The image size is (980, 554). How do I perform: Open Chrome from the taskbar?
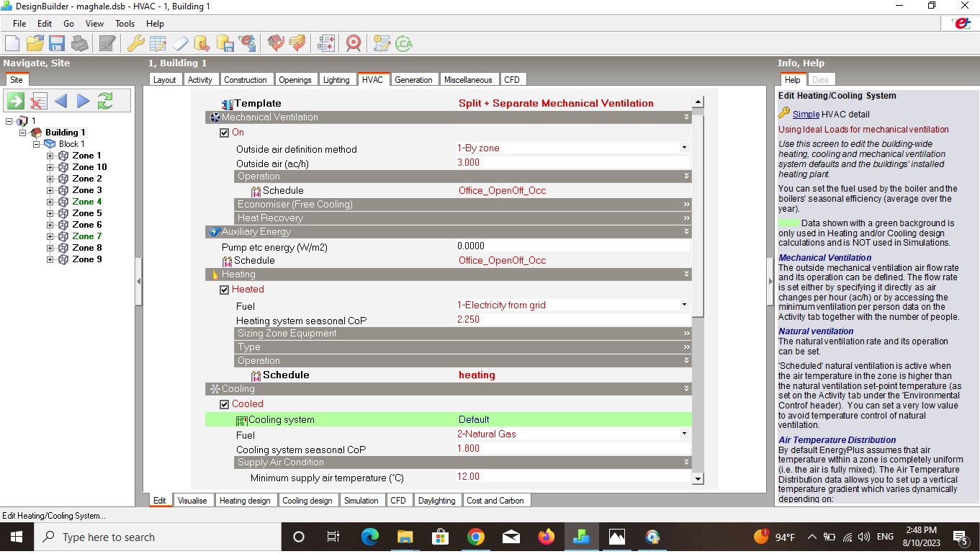(475, 537)
